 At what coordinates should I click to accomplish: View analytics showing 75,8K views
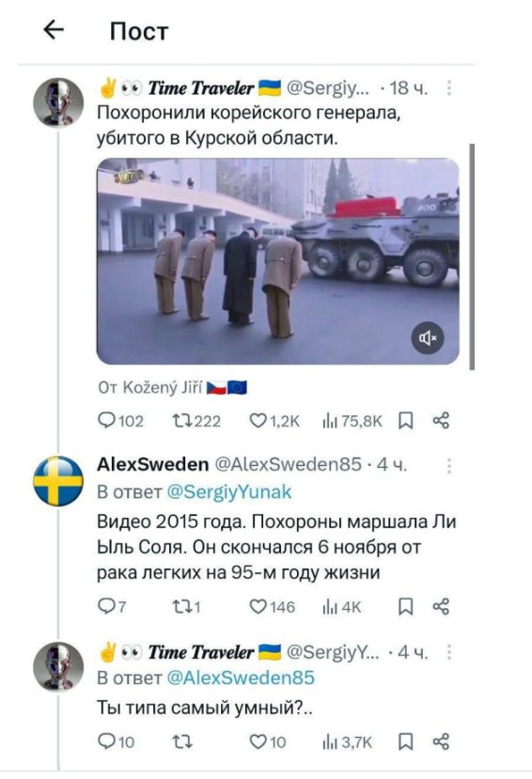pos(352,421)
